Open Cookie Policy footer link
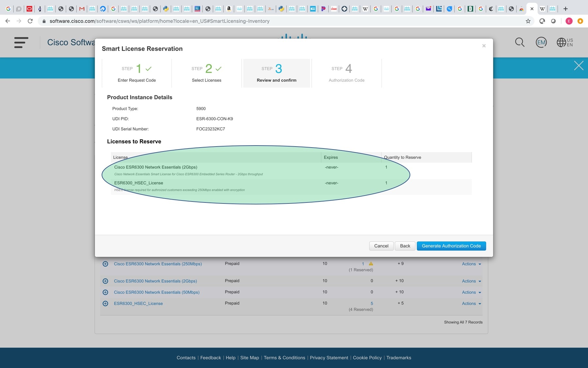The image size is (588, 368). [x=367, y=358]
